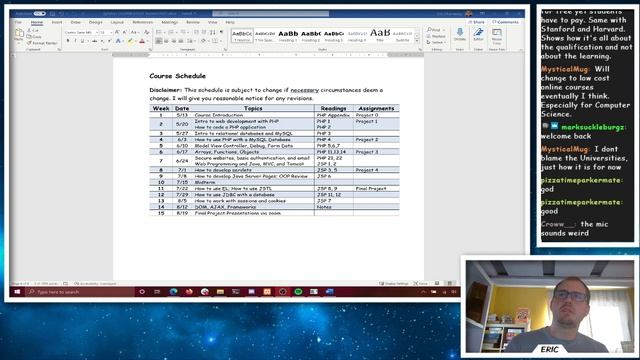Switch to the Layout tab
This screenshot has height=360, width=640.
[117, 22]
